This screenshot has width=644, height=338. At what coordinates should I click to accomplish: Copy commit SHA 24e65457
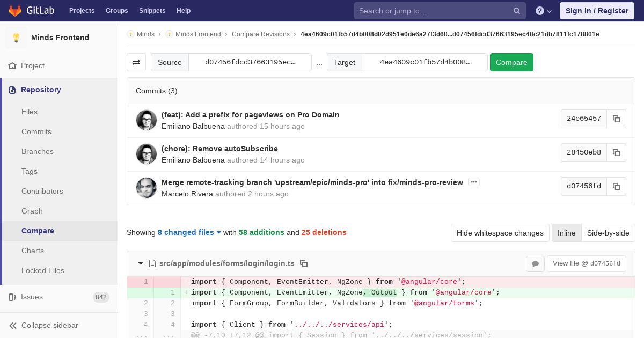[x=616, y=119]
